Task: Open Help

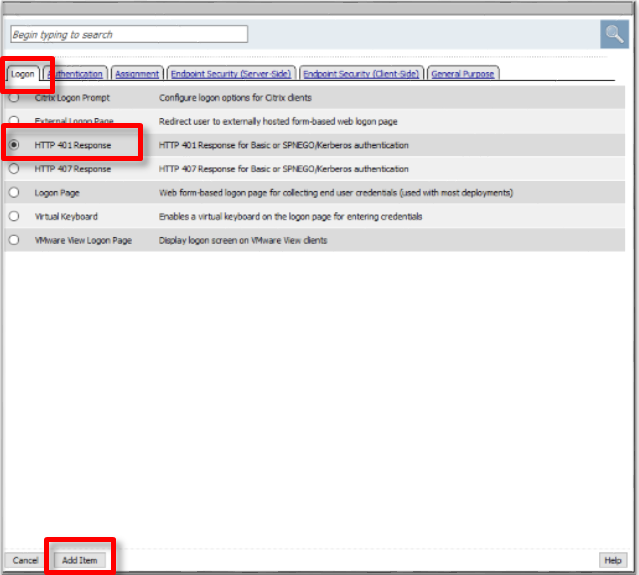Action: tap(613, 560)
